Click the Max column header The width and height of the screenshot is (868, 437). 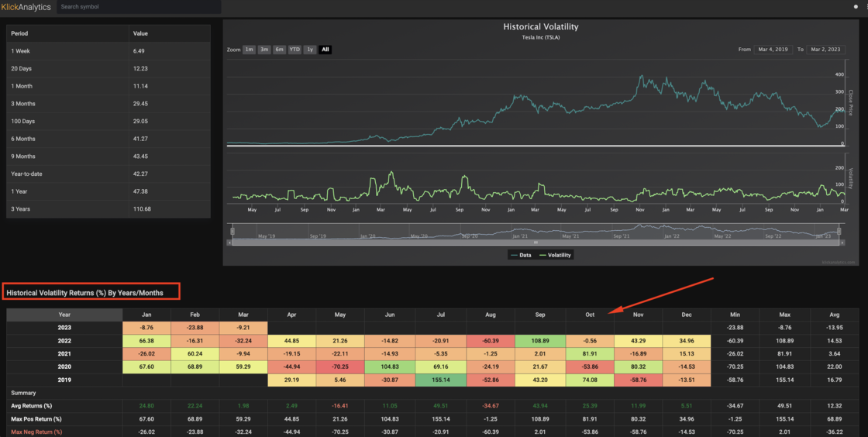tap(784, 315)
